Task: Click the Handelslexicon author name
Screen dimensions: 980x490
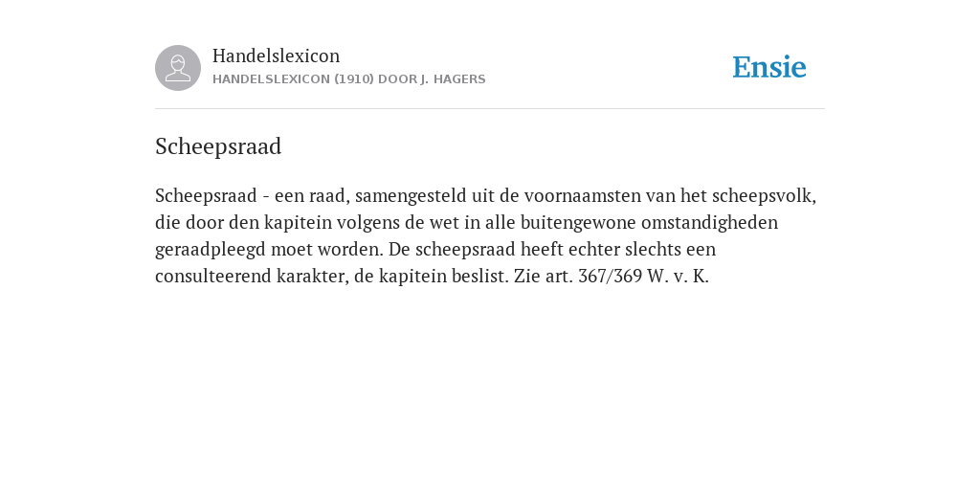Action: [277, 56]
